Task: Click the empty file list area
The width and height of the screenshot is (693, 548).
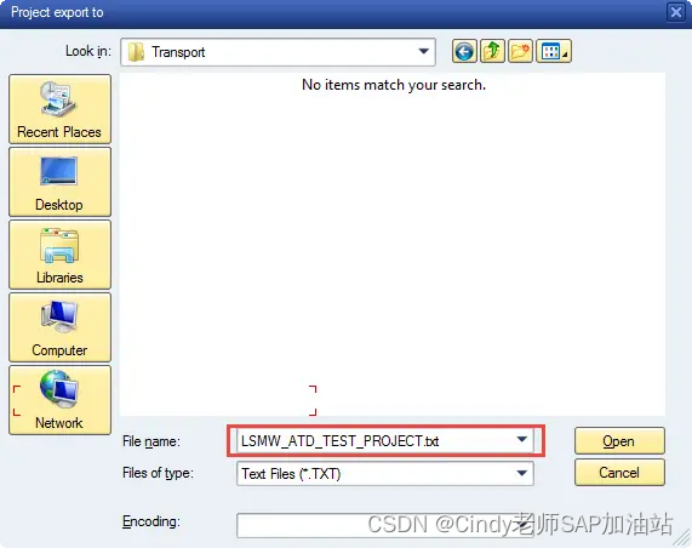Action: click(392, 247)
